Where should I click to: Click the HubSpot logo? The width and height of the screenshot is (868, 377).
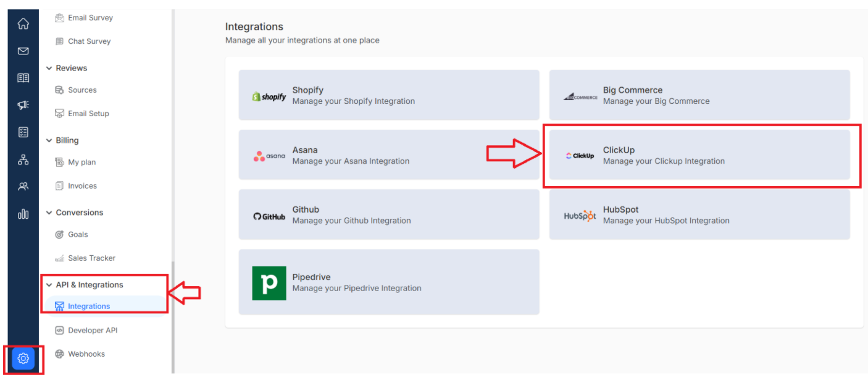[580, 216]
